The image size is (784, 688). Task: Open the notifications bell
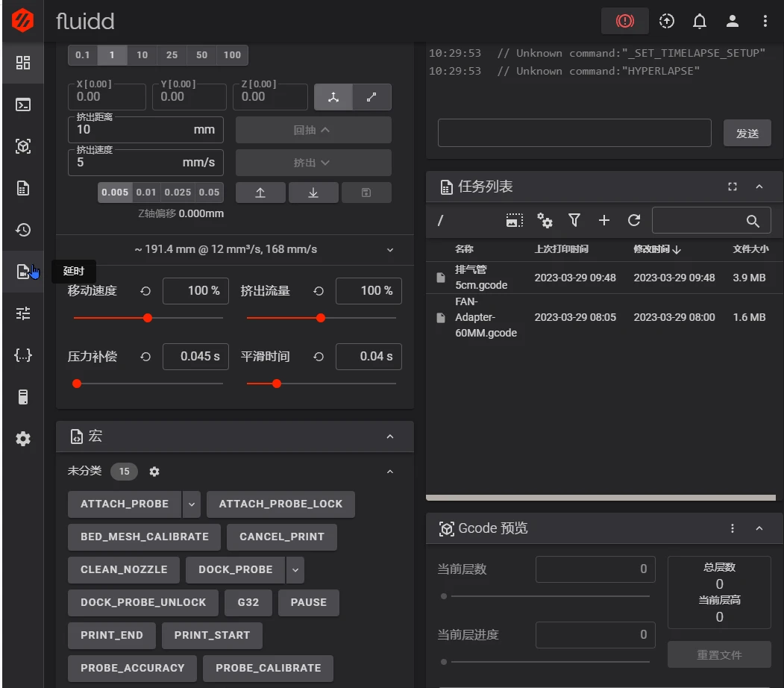click(700, 21)
